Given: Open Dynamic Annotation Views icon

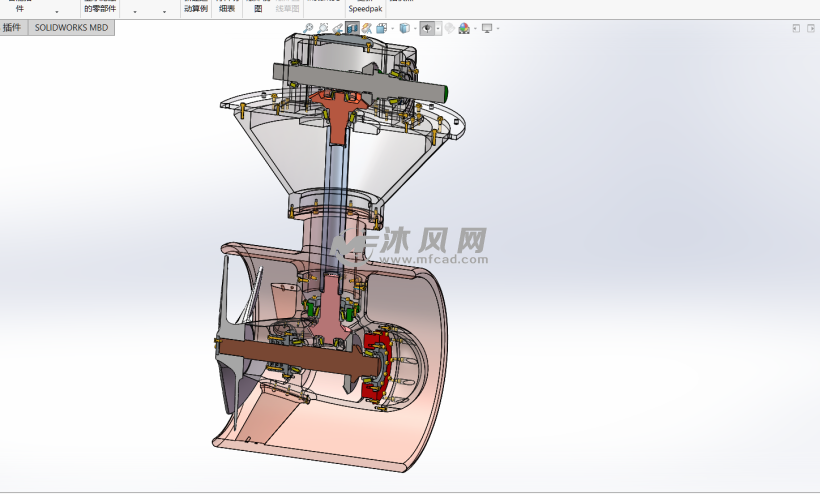Looking at the screenshot, I should [367, 28].
